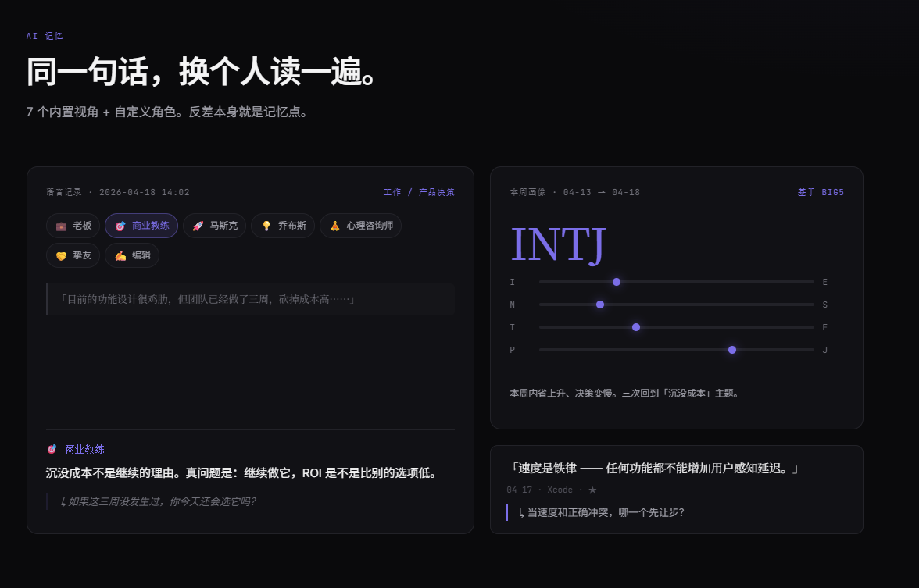Choose the 挚友 handshake persona
The width and height of the screenshot is (919, 588).
[73, 255]
